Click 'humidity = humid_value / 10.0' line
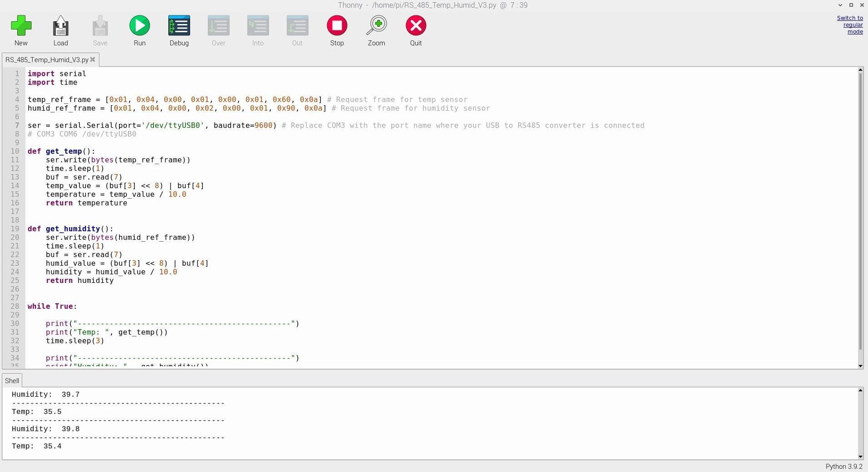 pos(111,272)
